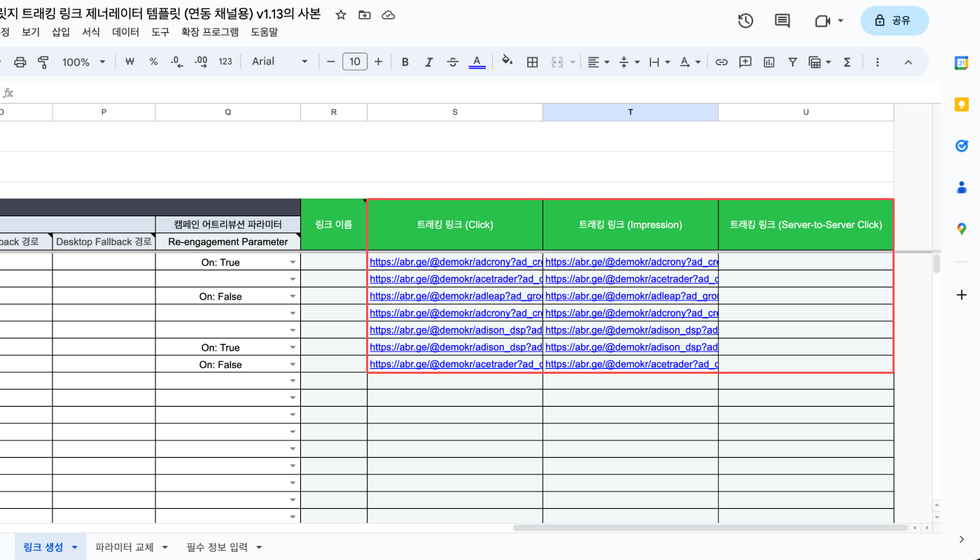This screenshot has height=560, width=980.
Task: Open horizontal align dropdown
Action: pos(598,62)
